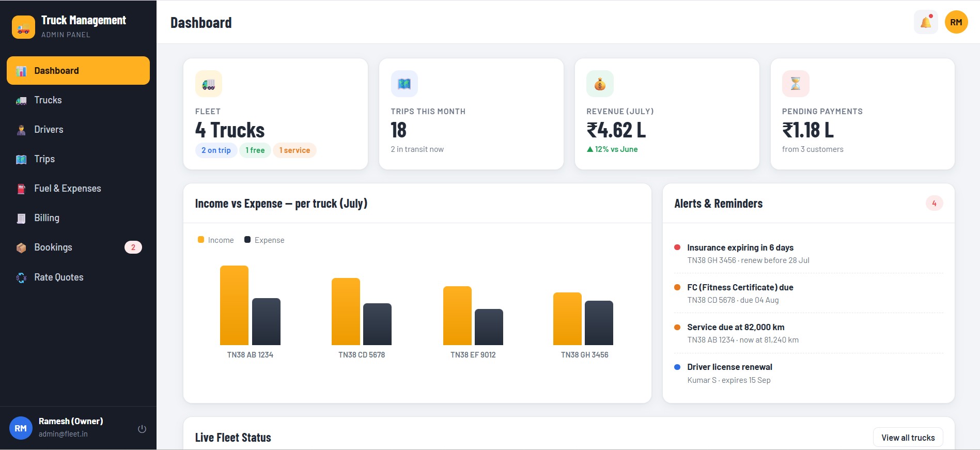Click the Fleet card truck icon
The width and height of the screenshot is (980, 450).
[209, 84]
